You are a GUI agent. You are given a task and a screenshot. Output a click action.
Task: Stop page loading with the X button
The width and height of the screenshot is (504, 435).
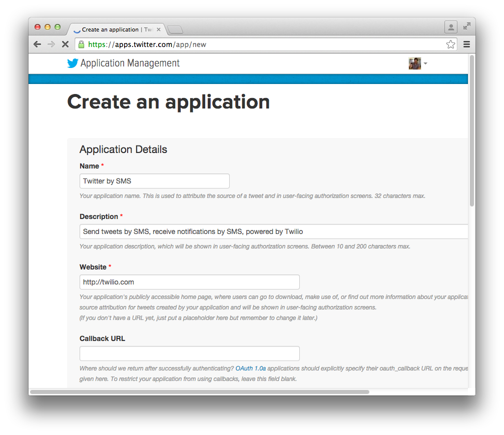[x=65, y=44]
